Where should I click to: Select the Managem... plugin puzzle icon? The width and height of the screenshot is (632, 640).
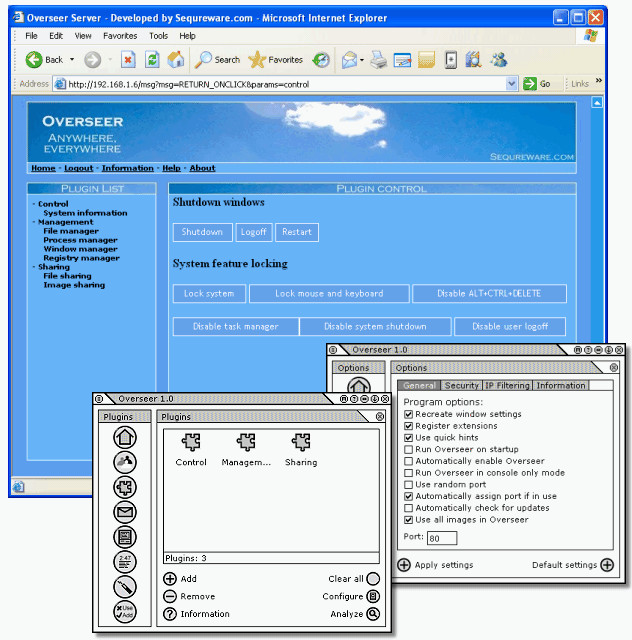(246, 442)
